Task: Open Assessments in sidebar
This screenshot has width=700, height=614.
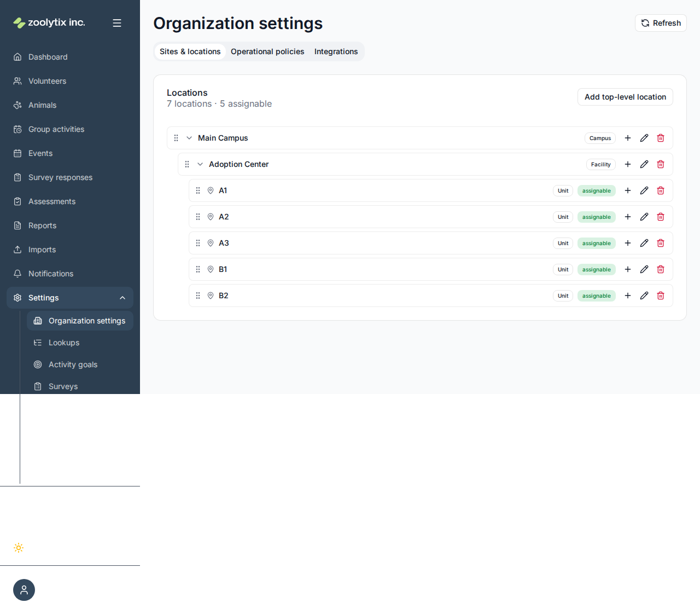Action: pyautogui.click(x=70, y=201)
